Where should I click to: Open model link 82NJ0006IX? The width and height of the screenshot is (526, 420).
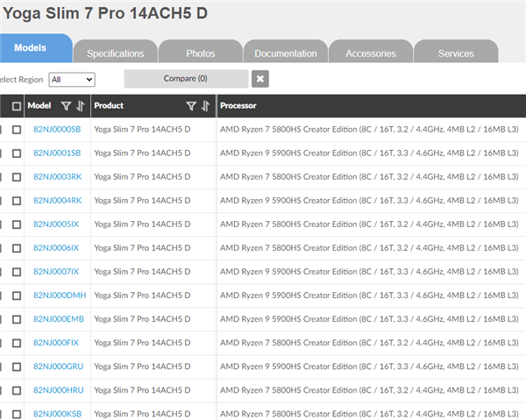pos(56,248)
